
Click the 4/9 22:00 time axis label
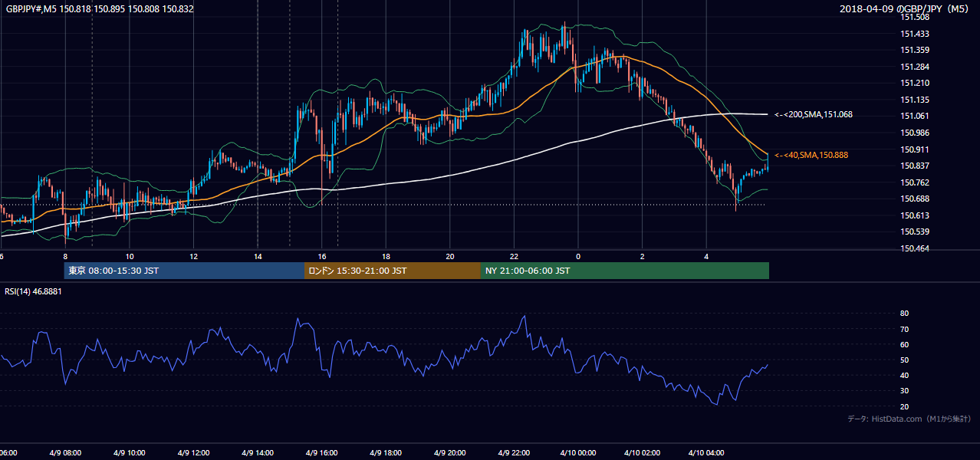click(514, 452)
